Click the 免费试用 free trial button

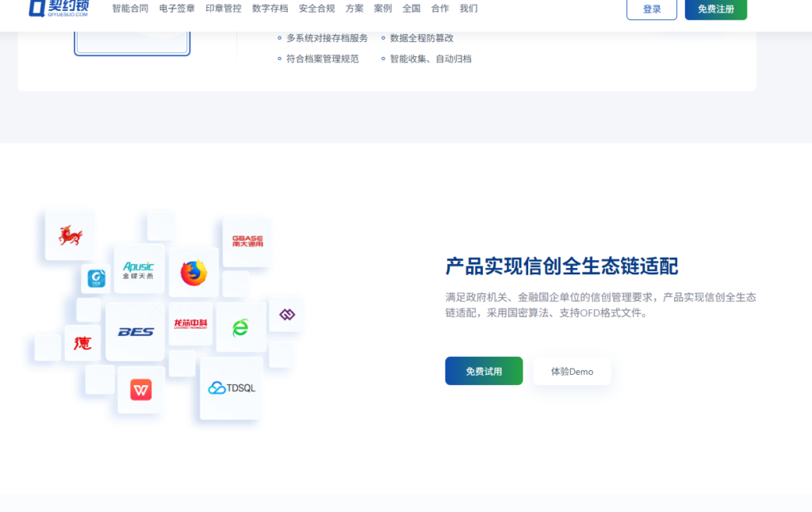pyautogui.click(x=484, y=371)
